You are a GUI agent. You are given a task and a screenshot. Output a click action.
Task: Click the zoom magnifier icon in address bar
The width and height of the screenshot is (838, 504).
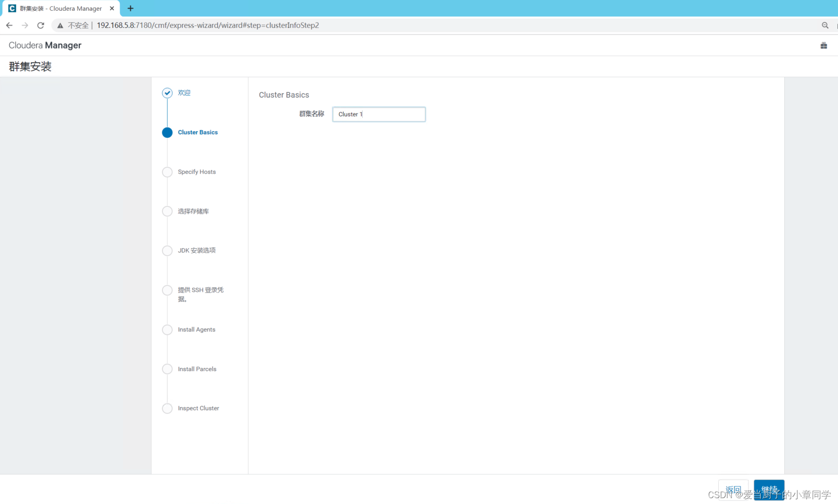[x=825, y=25]
